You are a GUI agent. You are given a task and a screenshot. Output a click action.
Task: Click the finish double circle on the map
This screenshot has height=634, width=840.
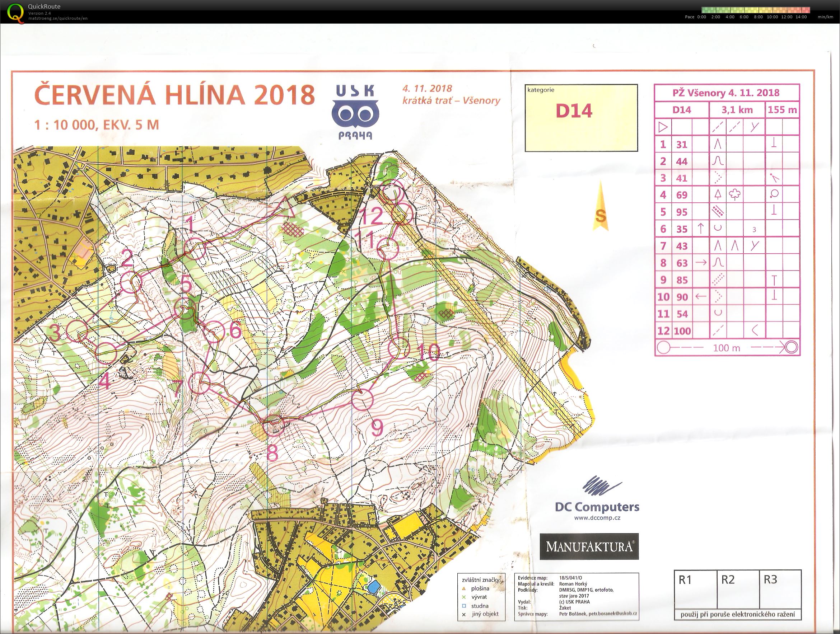[392, 192]
